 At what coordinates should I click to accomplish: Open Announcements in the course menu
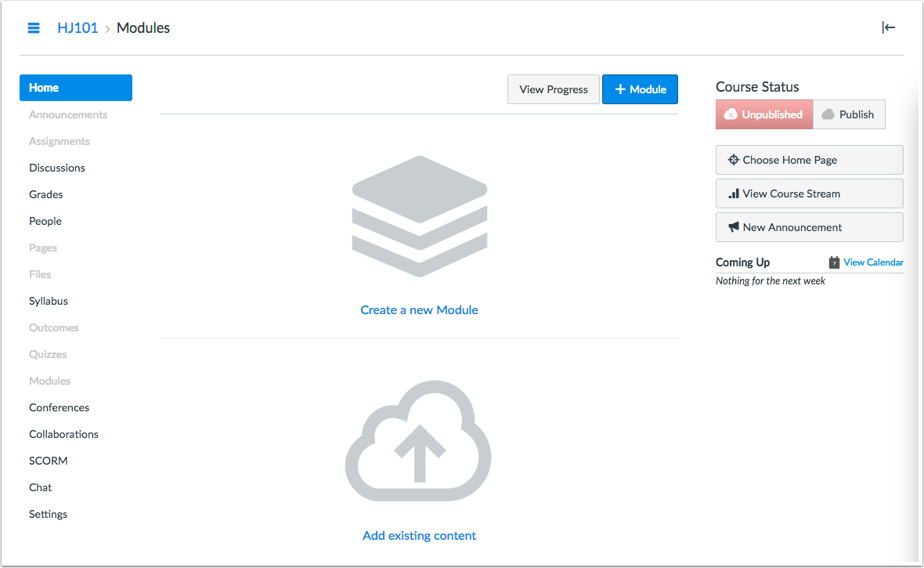click(68, 114)
